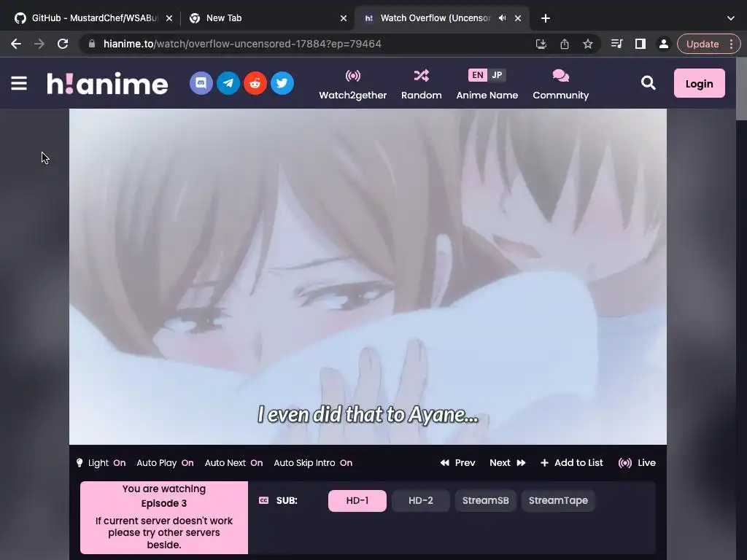Expand the tab search dropdown
This screenshot has width=747, height=560.
[x=731, y=18]
